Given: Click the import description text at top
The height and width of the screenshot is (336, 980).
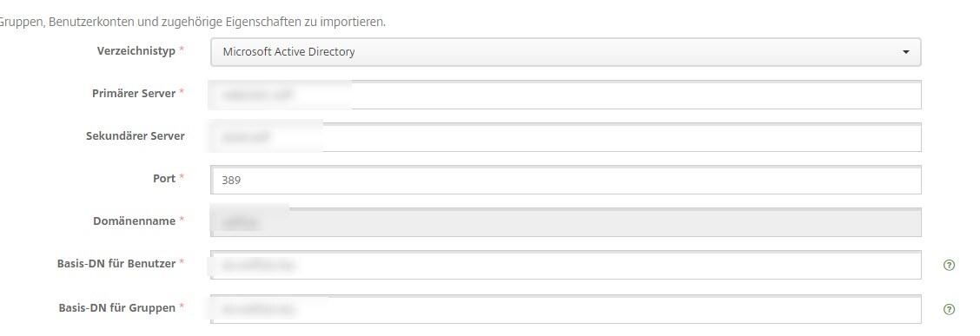Looking at the screenshot, I should pyautogui.click(x=193, y=22).
